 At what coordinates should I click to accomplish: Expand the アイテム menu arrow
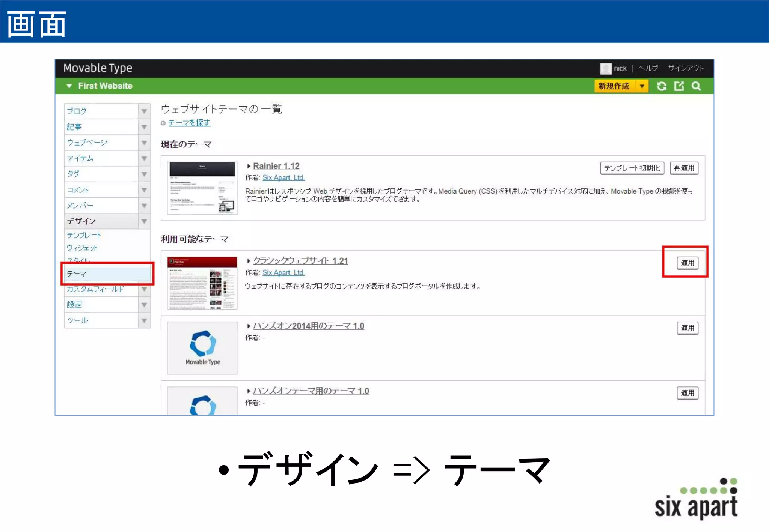[x=144, y=159]
